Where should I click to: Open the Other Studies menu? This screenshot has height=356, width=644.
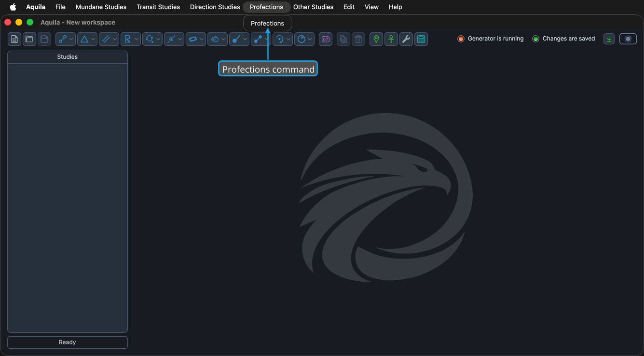coord(314,7)
